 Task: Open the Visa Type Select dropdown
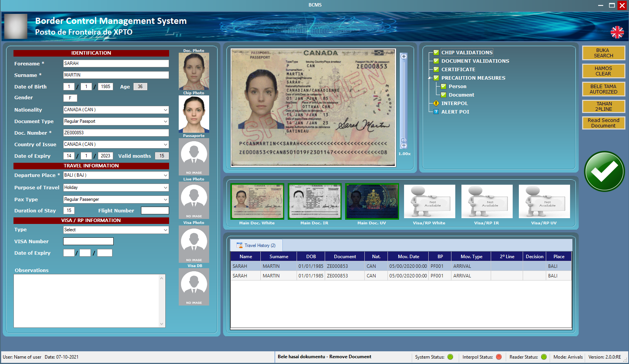(x=166, y=230)
